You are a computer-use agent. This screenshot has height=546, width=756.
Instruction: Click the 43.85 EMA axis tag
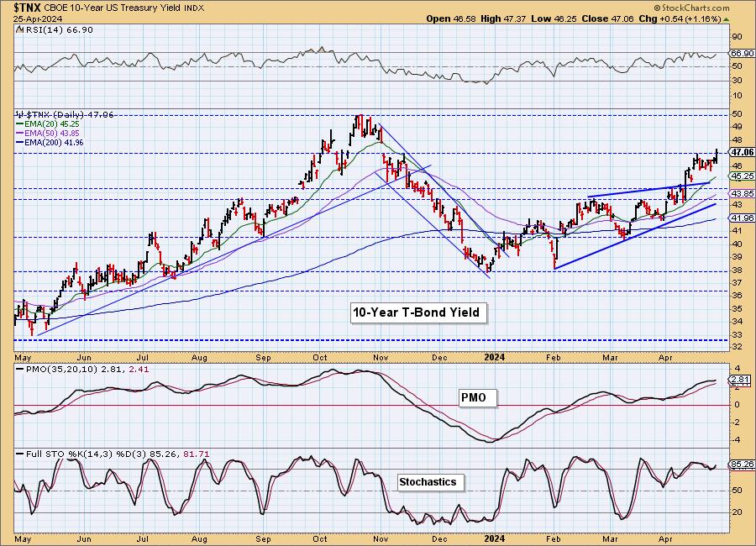(x=743, y=193)
